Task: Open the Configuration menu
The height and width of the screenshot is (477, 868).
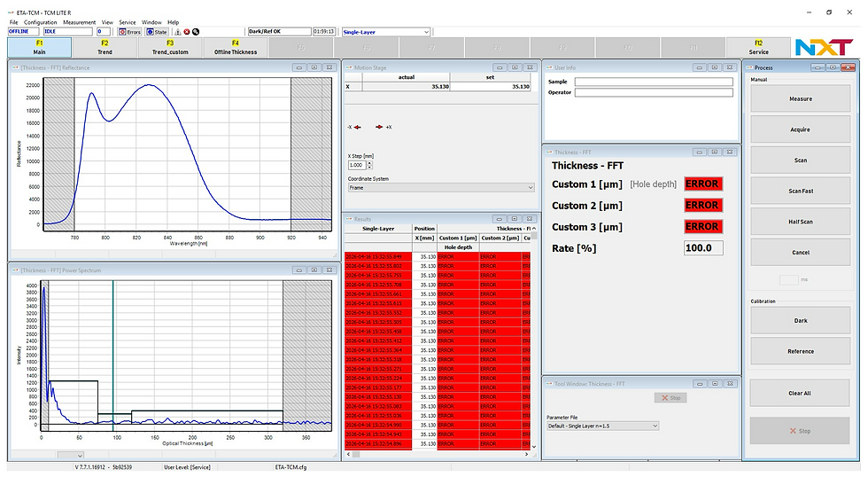Action: tap(41, 22)
